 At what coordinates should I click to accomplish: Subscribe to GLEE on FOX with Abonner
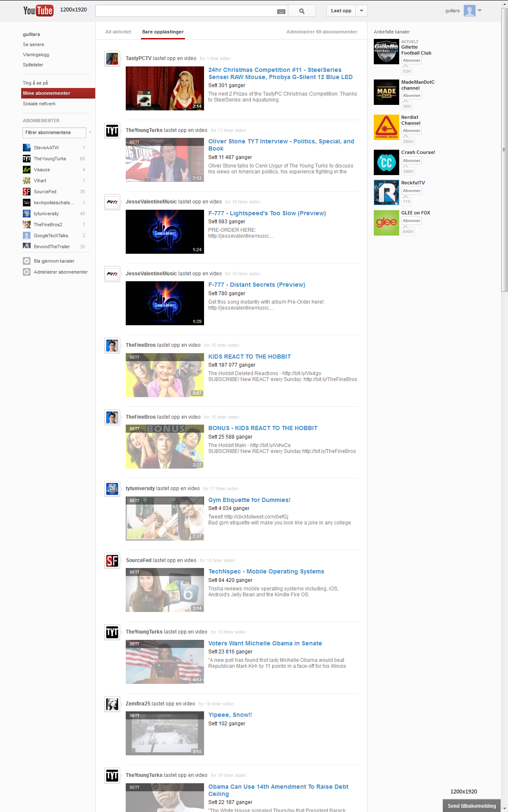pos(411,221)
